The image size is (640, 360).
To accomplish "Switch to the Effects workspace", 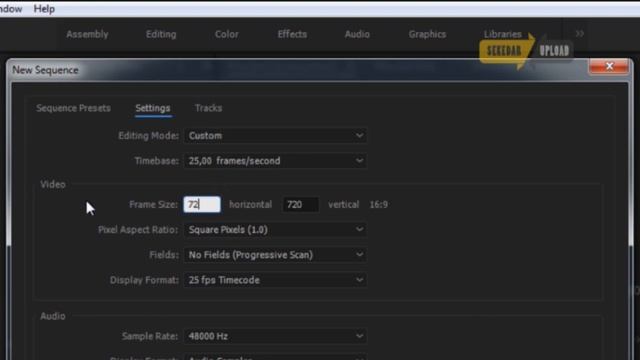I will [292, 34].
